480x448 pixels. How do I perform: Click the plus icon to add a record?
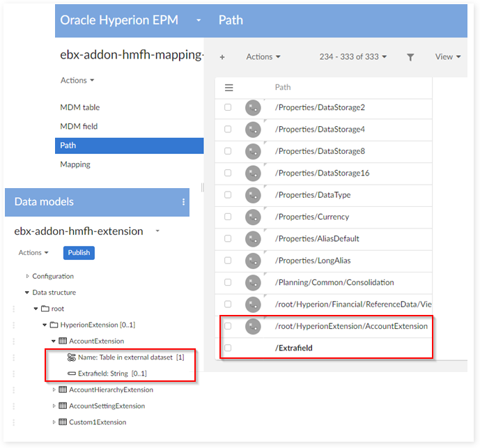pos(222,57)
